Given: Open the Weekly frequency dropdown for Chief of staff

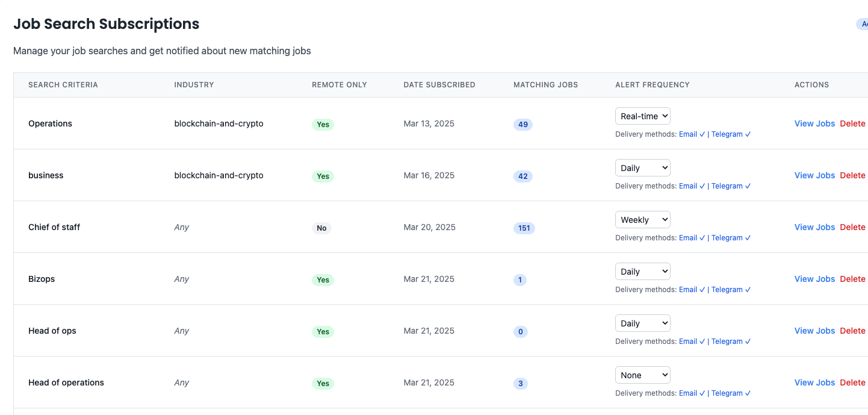Looking at the screenshot, I should point(642,219).
